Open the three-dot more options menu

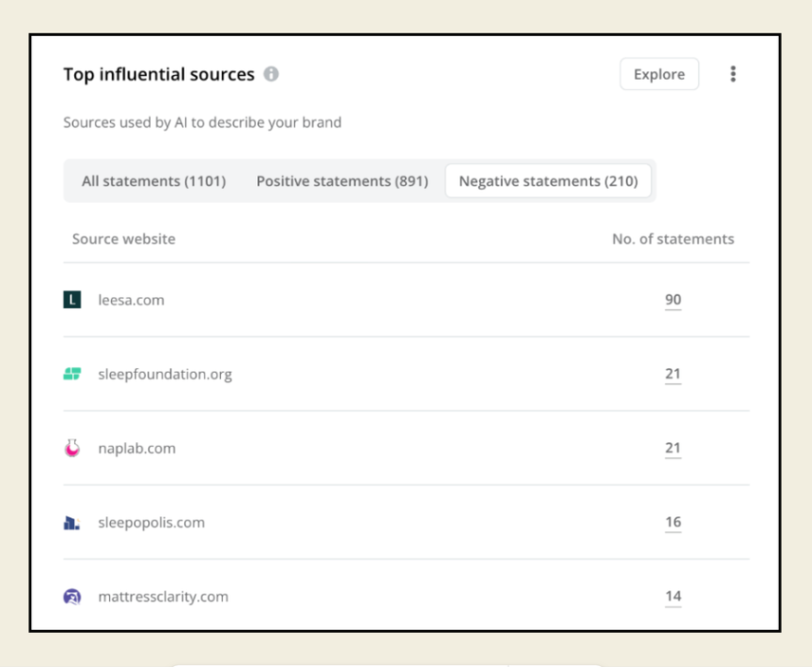tap(732, 74)
